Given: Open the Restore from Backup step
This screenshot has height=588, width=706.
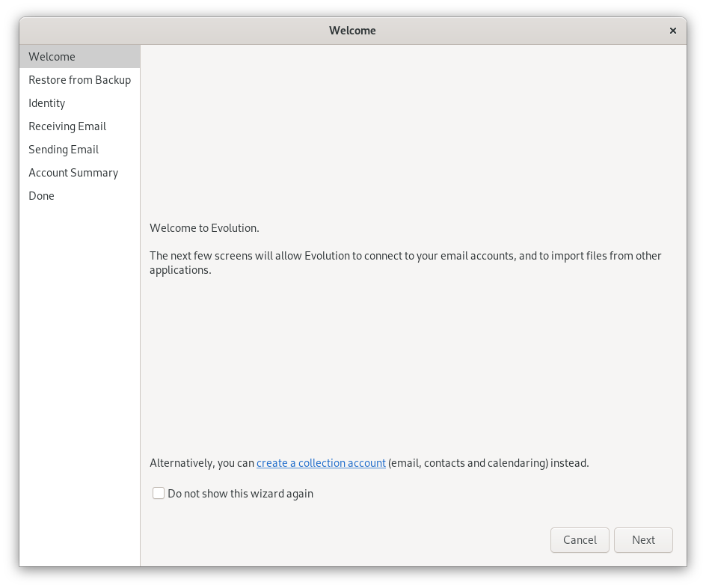Looking at the screenshot, I should pyautogui.click(x=79, y=80).
